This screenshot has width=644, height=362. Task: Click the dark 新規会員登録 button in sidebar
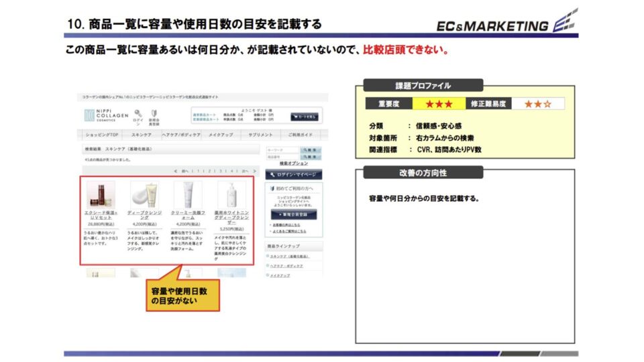(294, 215)
